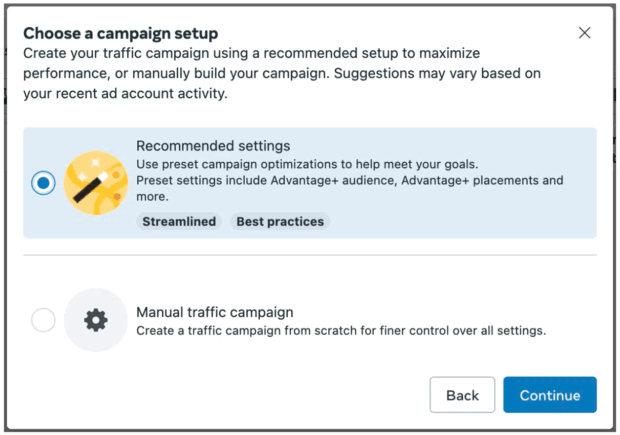Click the intro paragraph about recommended setup

[282, 73]
